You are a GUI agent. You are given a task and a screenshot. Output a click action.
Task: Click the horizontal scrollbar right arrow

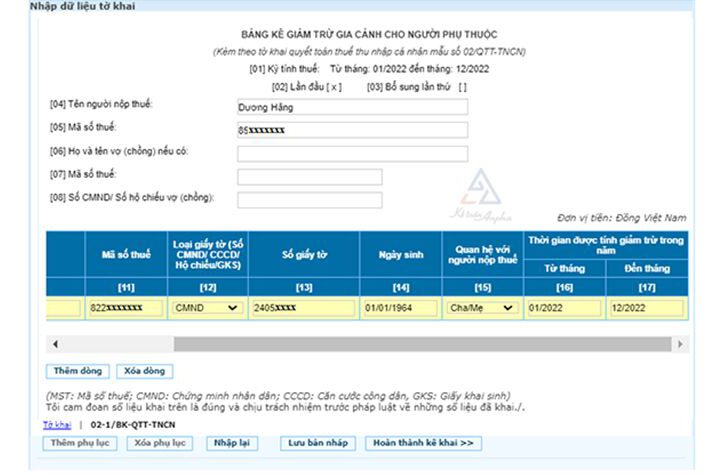(680, 345)
